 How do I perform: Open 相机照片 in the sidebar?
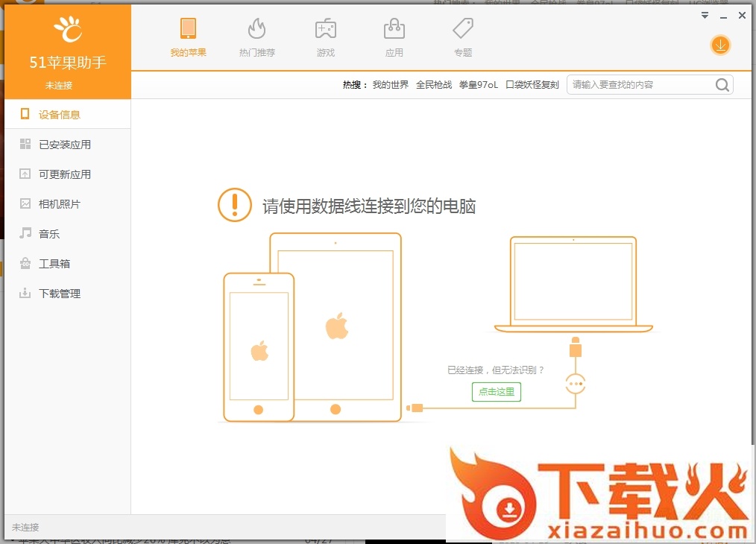[68, 204]
